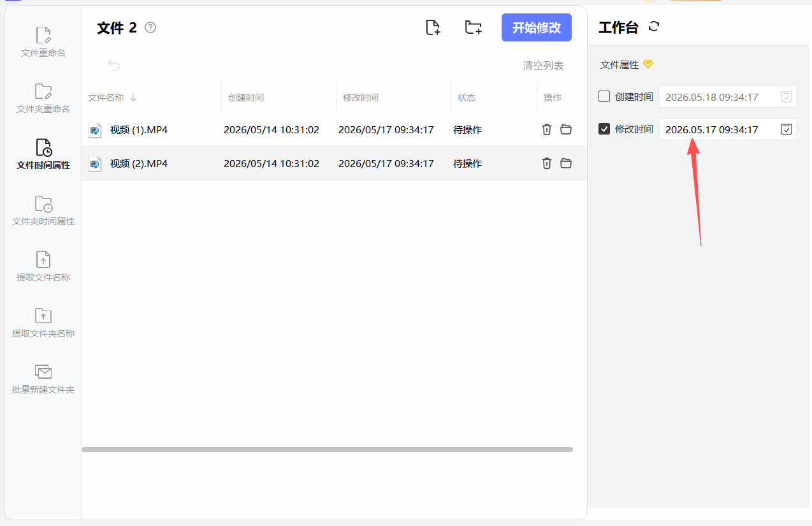
Task: Click the 创建时间 date input field
Action: [728, 97]
